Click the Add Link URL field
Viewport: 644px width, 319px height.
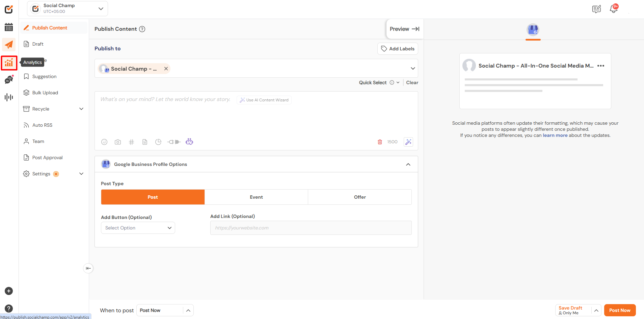[x=311, y=228]
